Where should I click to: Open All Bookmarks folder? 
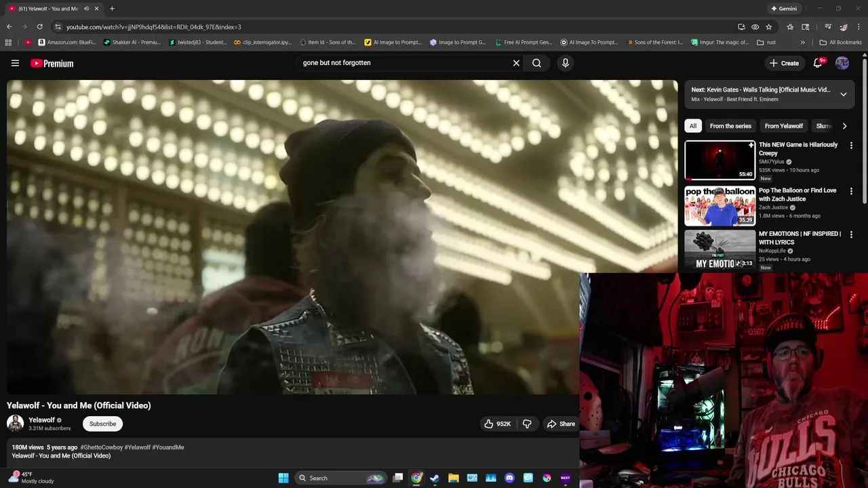click(840, 42)
